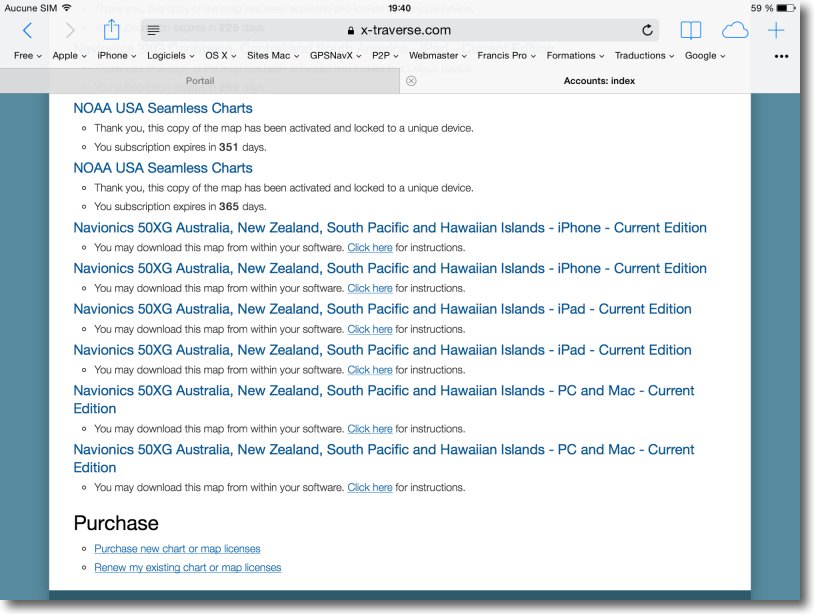Screen dimensions: 814x614
Task: Open Renew my existing chart or map licenses
Action: (187, 567)
